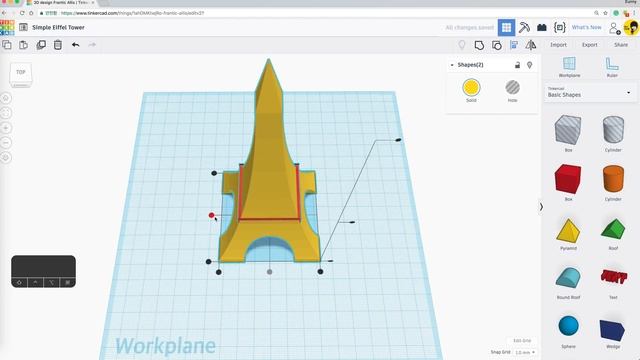This screenshot has width=640, height=360.
Task: Set selection to Hole
Action: (x=513, y=90)
